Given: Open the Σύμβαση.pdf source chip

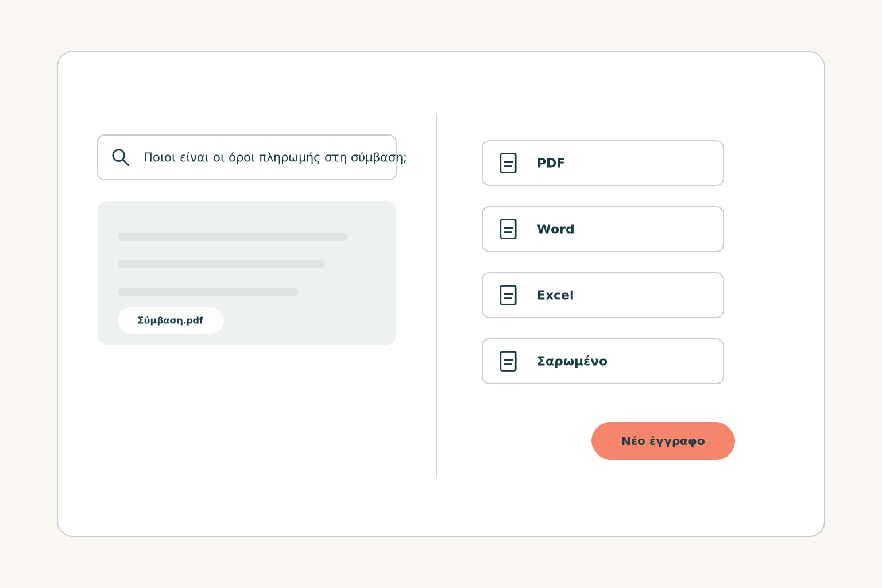Looking at the screenshot, I should 171,320.
